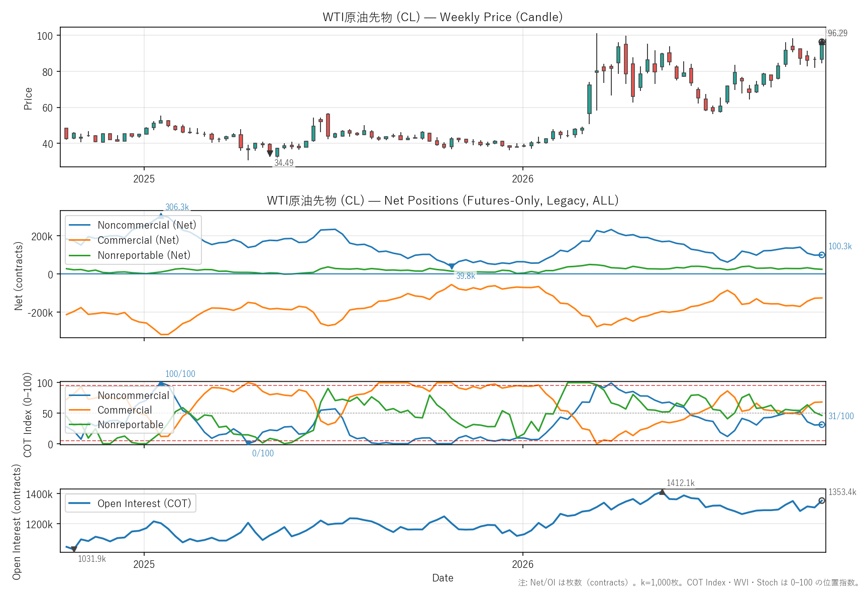868x593 pixels.
Task: Click the 0/100 COT Index annotation
Action: pyautogui.click(x=263, y=453)
